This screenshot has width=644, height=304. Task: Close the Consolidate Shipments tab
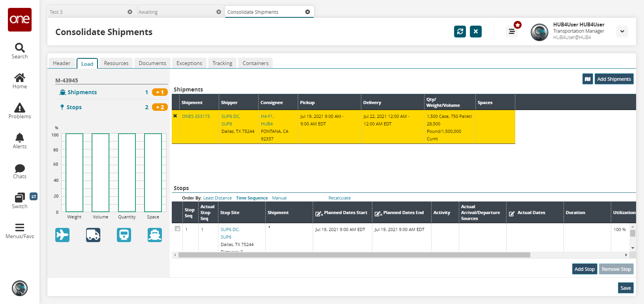pos(308,12)
